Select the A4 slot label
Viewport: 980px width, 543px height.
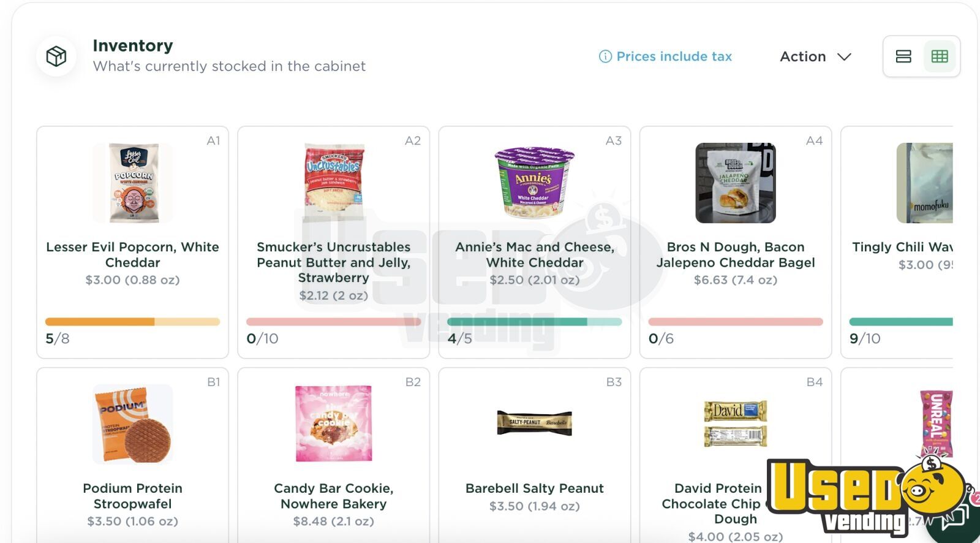point(814,141)
